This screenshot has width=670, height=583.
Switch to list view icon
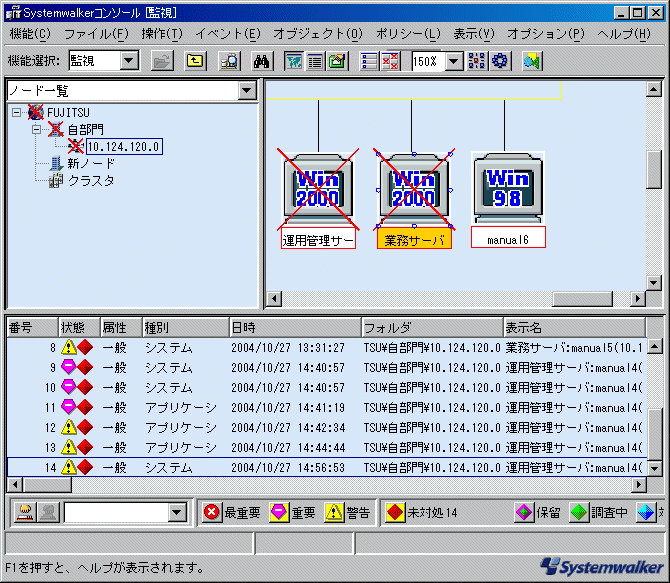315,61
